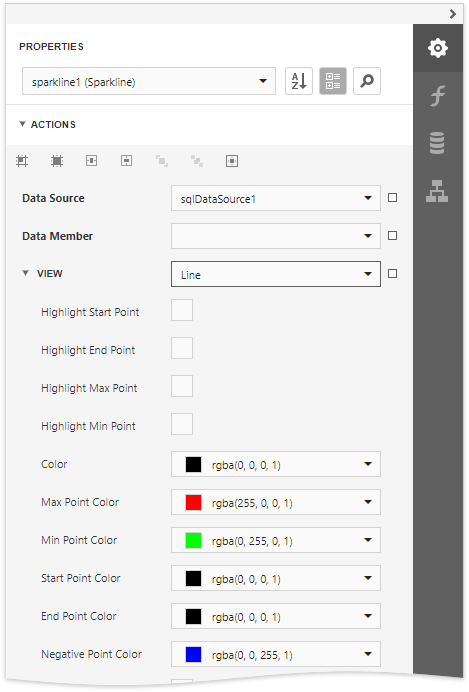The width and height of the screenshot is (469, 692).
Task: Sort properties alphabetically with A-Z icon
Action: (x=299, y=81)
